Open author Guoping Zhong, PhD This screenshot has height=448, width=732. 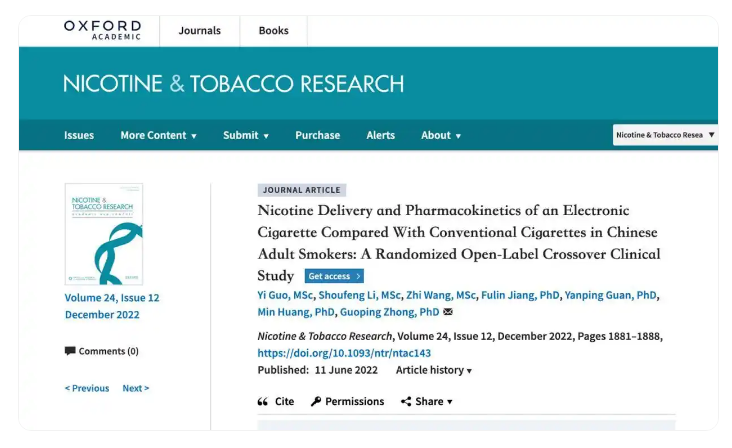(389, 312)
